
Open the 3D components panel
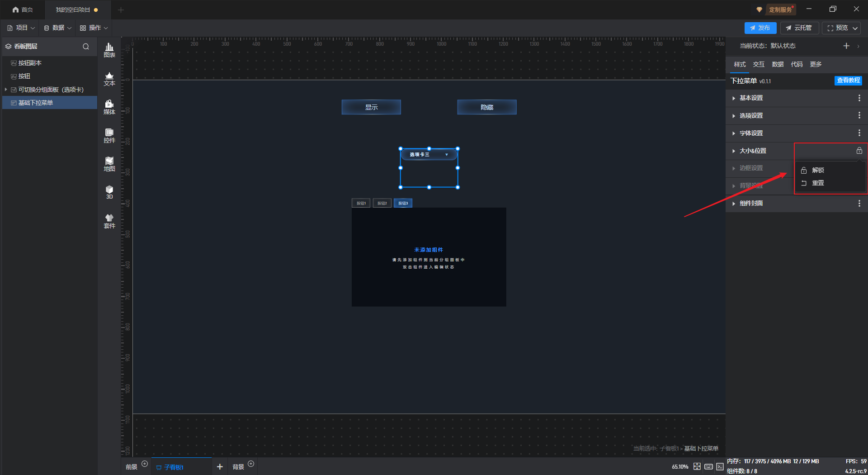click(109, 192)
